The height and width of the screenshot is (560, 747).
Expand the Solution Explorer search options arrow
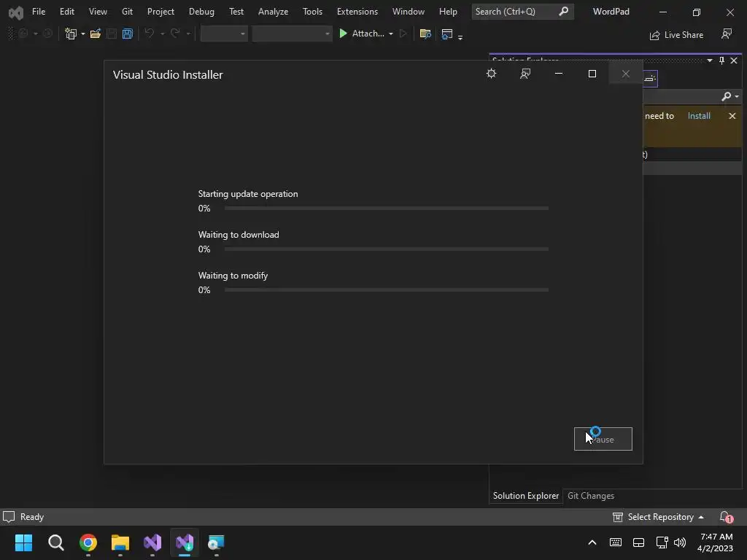coord(737,97)
